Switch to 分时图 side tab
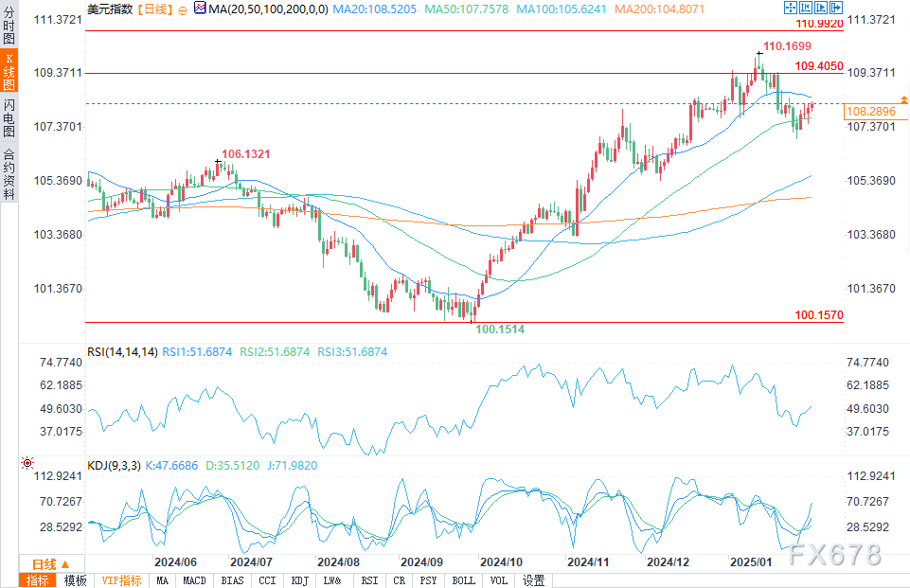The image size is (910, 588). 9,25
